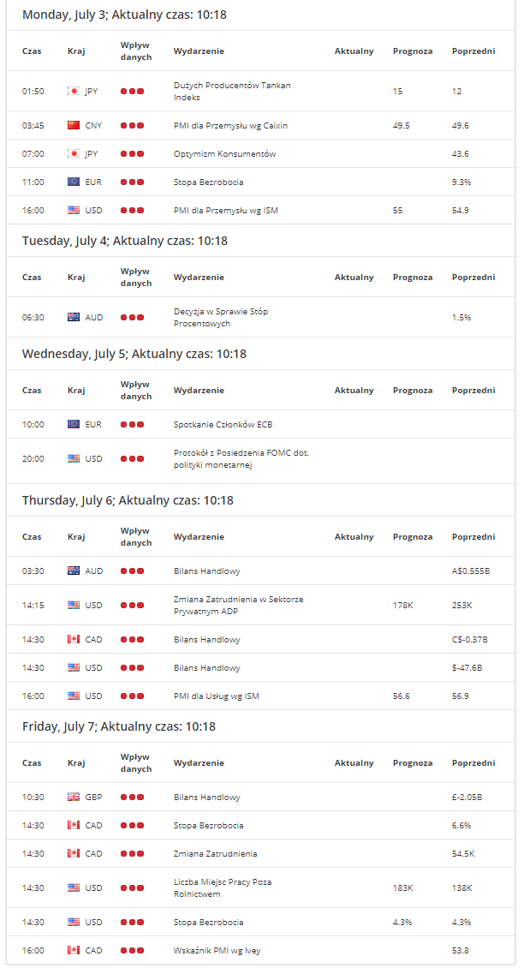Screen dimensions: 524x980
Task: Click the Japan flag beside the Tankan index
Action: [74, 92]
